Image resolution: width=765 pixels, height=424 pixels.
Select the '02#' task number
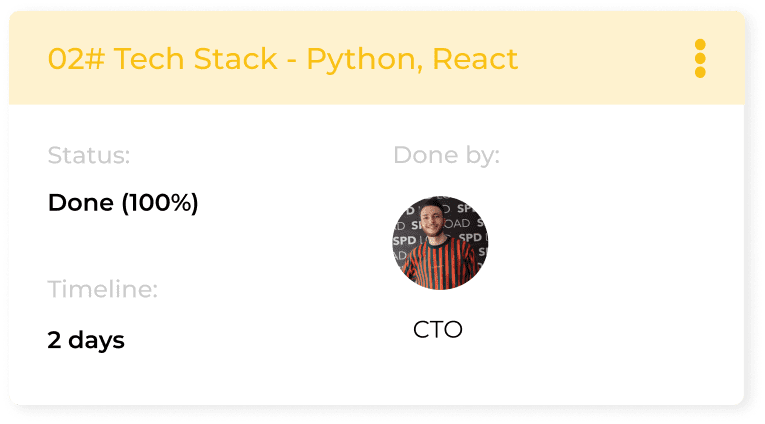pos(76,59)
